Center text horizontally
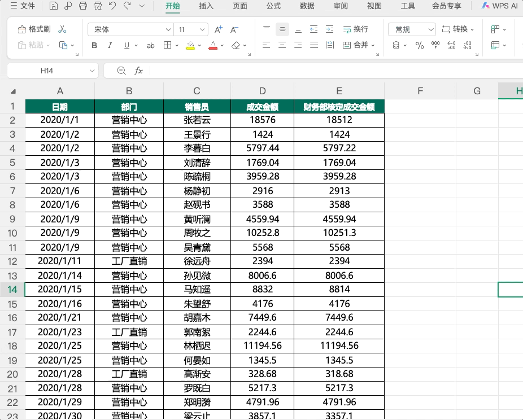Viewport: 523px width, 420px height. pyautogui.click(x=282, y=45)
